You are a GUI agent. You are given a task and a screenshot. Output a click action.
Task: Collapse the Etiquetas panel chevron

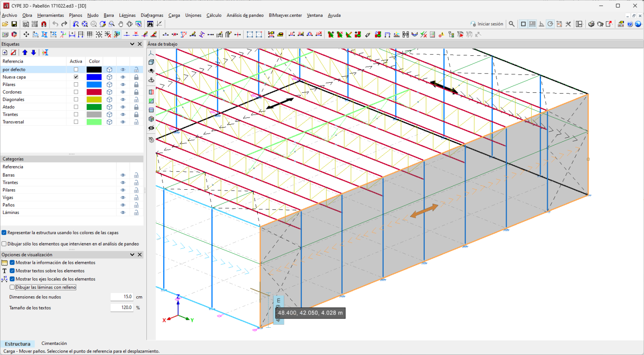[x=132, y=44]
